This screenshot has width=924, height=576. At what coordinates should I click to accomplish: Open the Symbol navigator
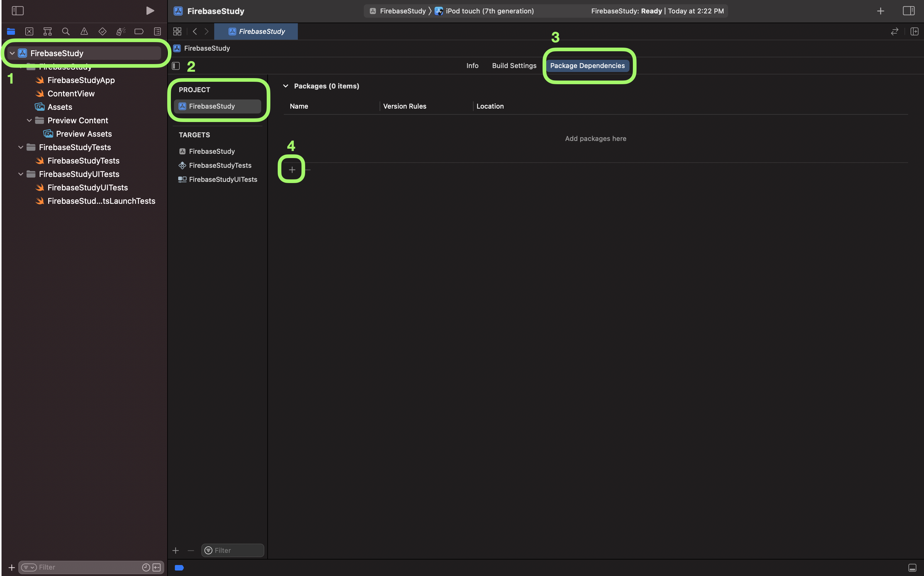tap(48, 31)
